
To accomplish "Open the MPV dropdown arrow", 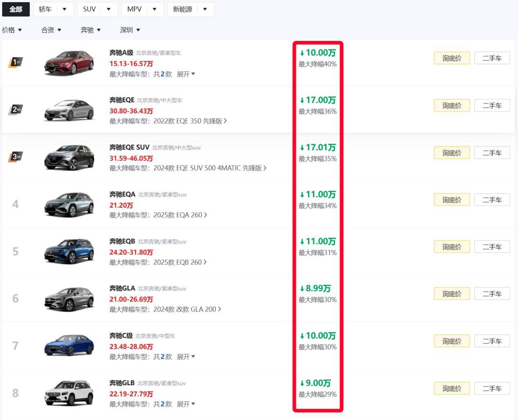I will pos(155,9).
